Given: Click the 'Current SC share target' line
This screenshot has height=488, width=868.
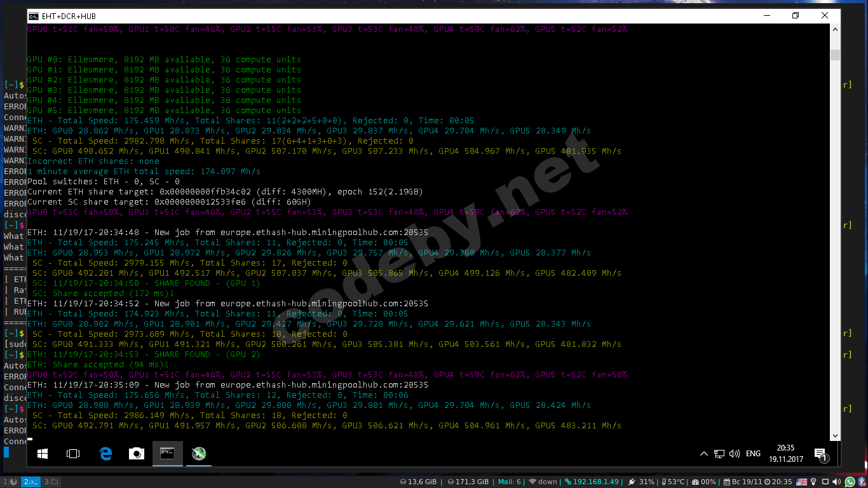Looking at the screenshot, I should tap(169, 202).
